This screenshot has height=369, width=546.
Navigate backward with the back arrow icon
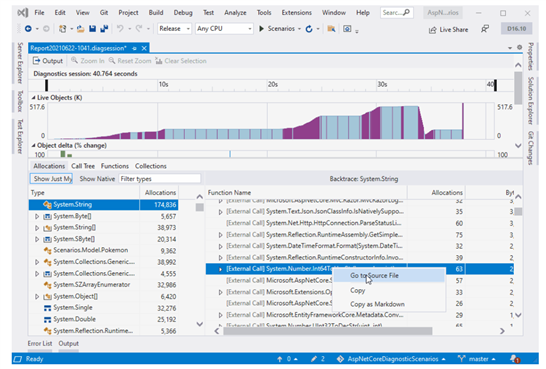point(28,29)
